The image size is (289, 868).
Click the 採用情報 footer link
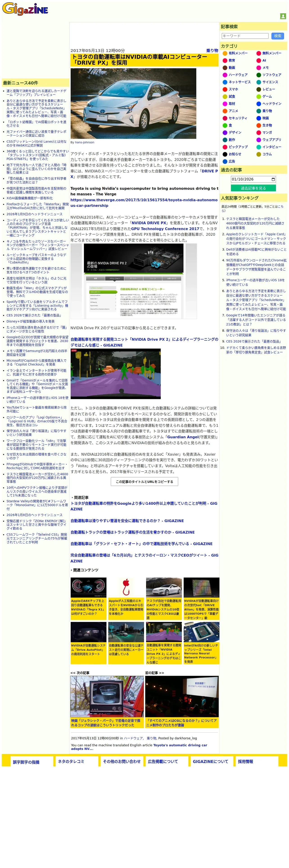click(245, 761)
